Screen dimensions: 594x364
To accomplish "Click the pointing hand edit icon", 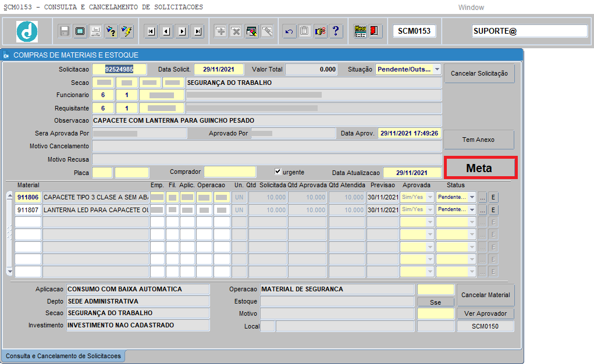I will [320, 31].
